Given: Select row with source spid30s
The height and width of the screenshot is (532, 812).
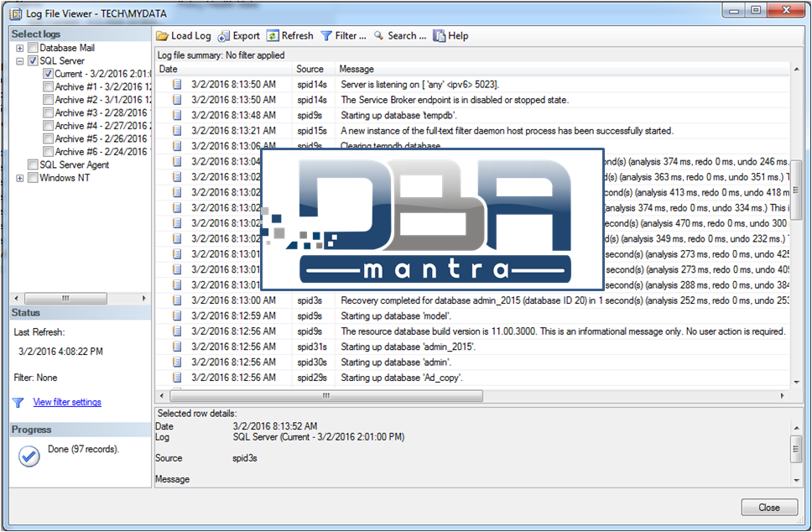Looking at the screenshot, I should [x=473, y=362].
